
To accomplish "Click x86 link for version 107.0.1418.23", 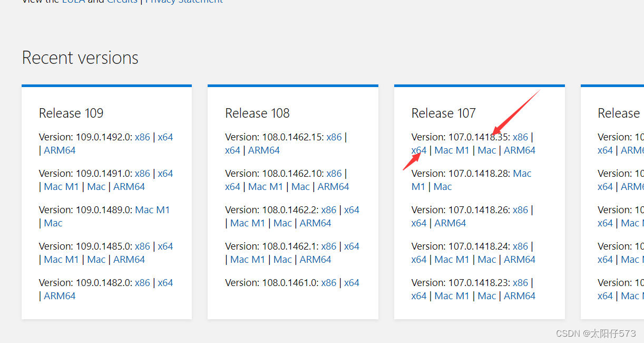I will pyautogui.click(x=520, y=283).
